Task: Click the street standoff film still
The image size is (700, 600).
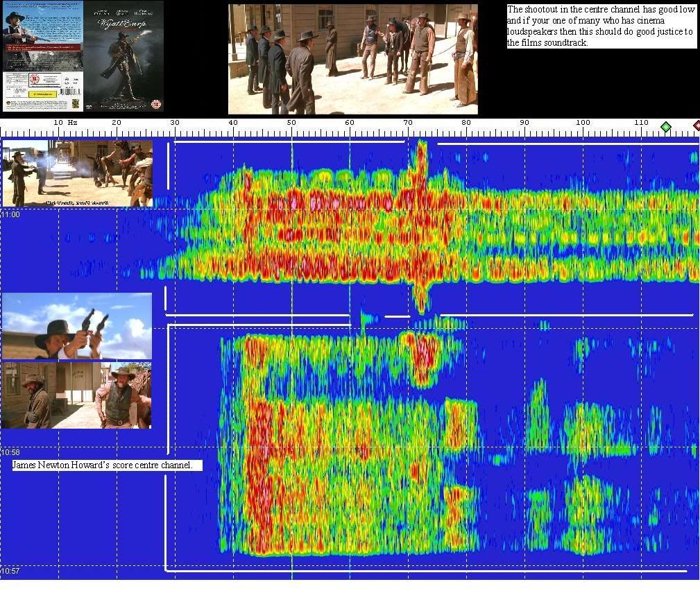Action: pyautogui.click(x=352, y=60)
